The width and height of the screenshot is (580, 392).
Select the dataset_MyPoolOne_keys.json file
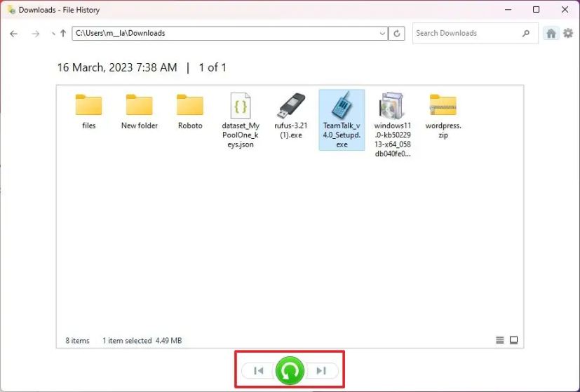(241, 121)
